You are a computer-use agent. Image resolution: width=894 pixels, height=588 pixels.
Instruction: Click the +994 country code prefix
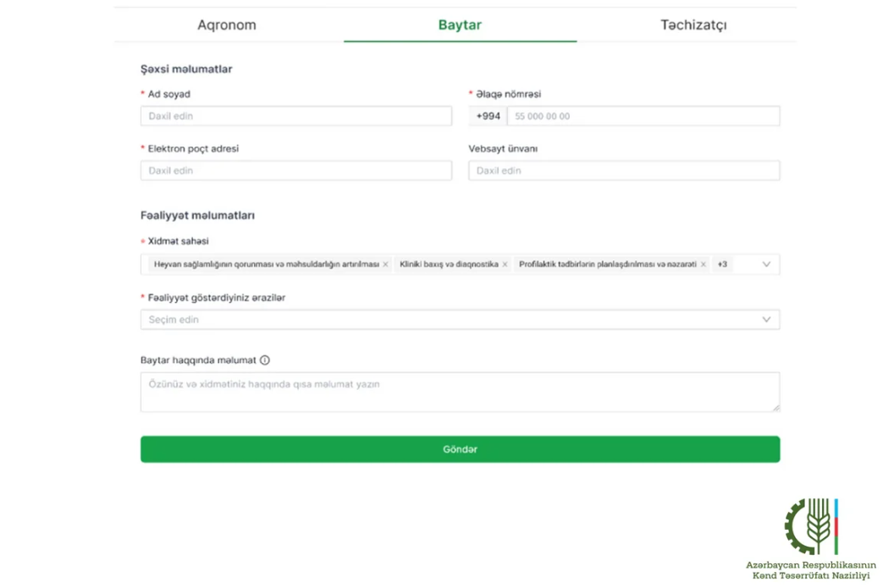pos(488,117)
